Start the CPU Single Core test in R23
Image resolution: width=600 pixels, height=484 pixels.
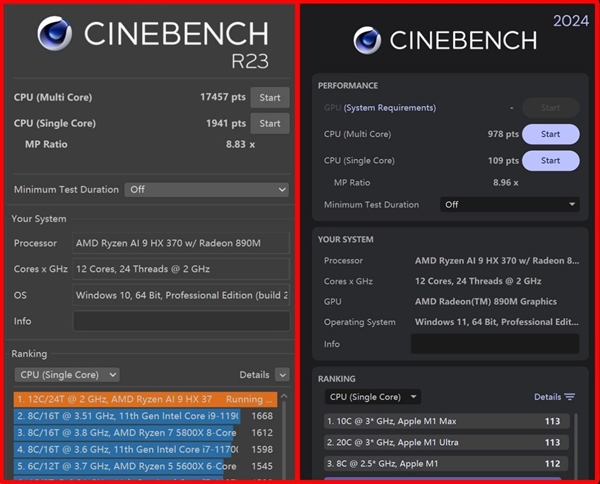coord(270,124)
